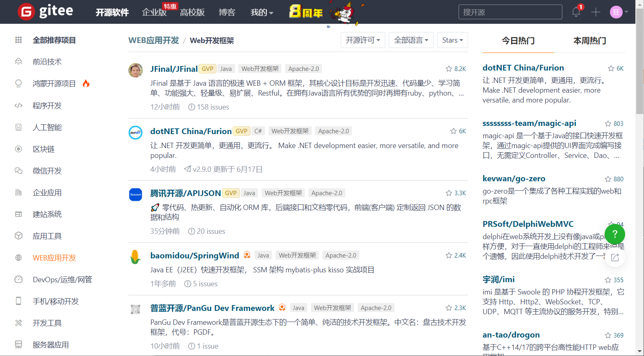Click the WEB应用开发 globe icon

pos(18,258)
